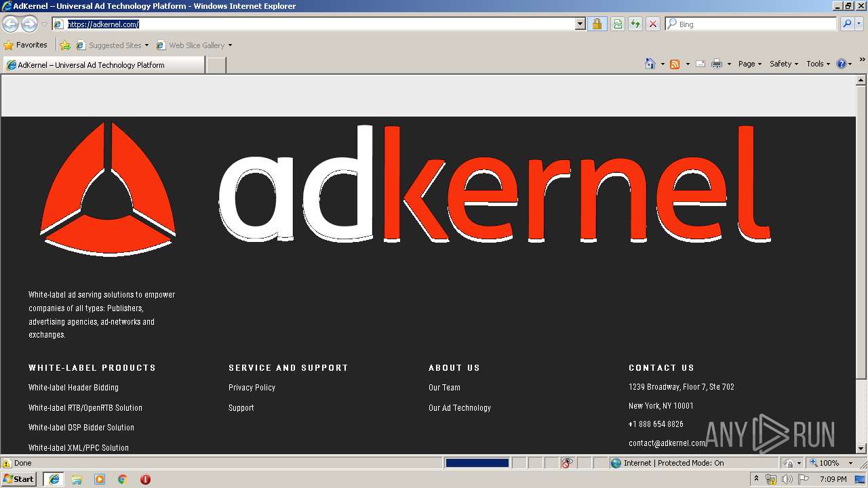Click the Bing search magnifier button
This screenshot has height=488, width=868.
pyautogui.click(x=846, y=24)
